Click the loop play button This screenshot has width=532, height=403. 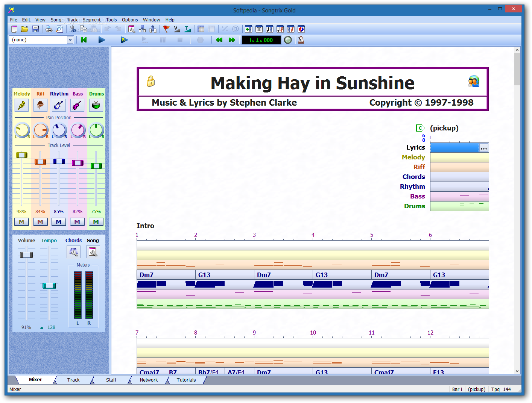pos(124,40)
